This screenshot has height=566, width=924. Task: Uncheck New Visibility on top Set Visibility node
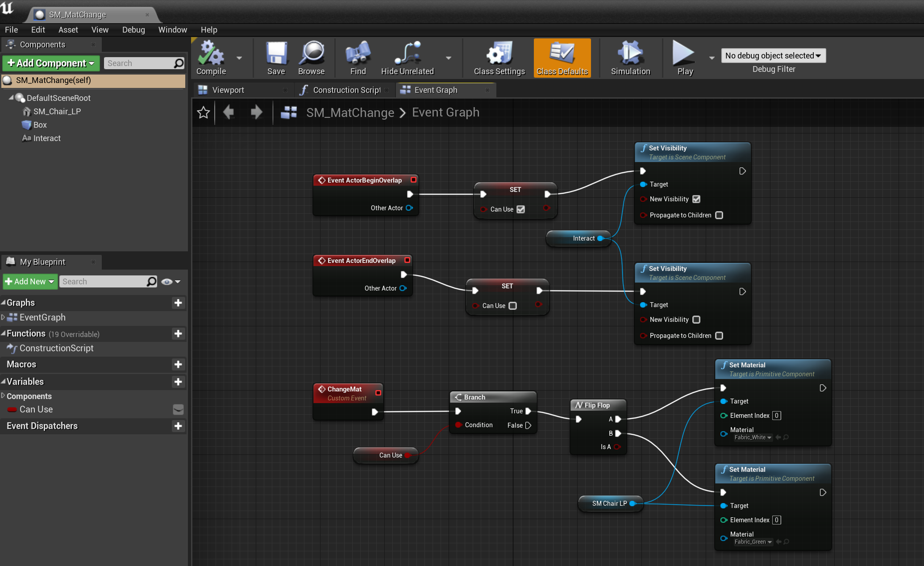pyautogui.click(x=696, y=199)
